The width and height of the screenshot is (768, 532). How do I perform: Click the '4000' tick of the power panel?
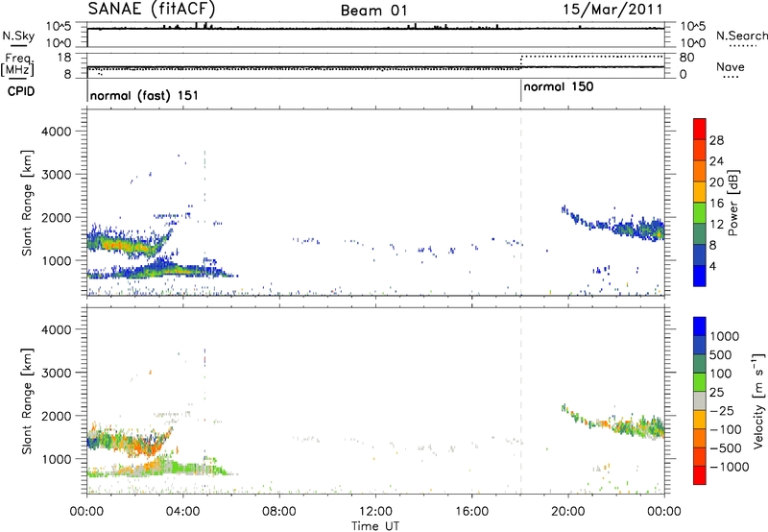tap(56, 132)
